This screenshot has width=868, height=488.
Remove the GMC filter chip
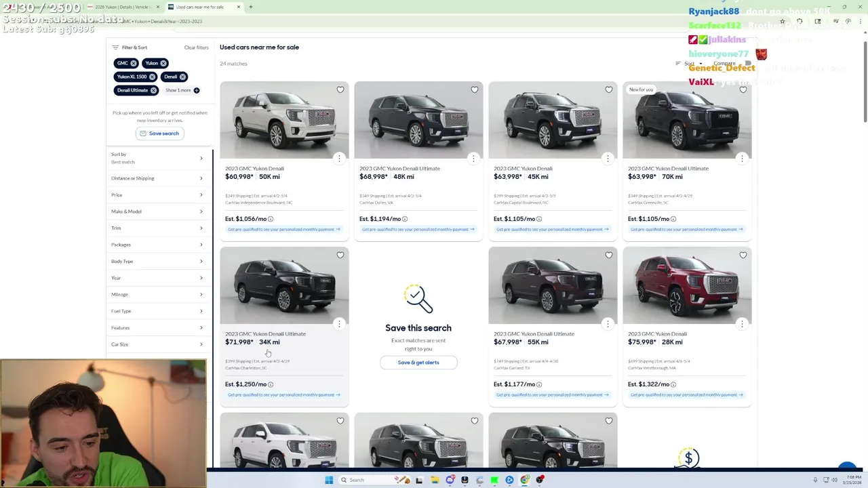(134, 63)
